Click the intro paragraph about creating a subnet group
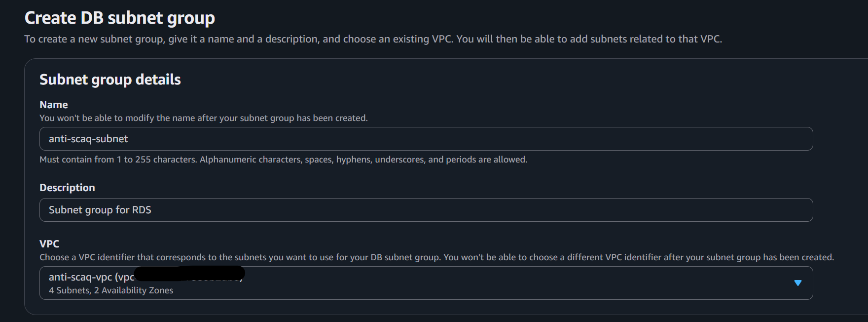This screenshot has width=868, height=322. point(373,39)
